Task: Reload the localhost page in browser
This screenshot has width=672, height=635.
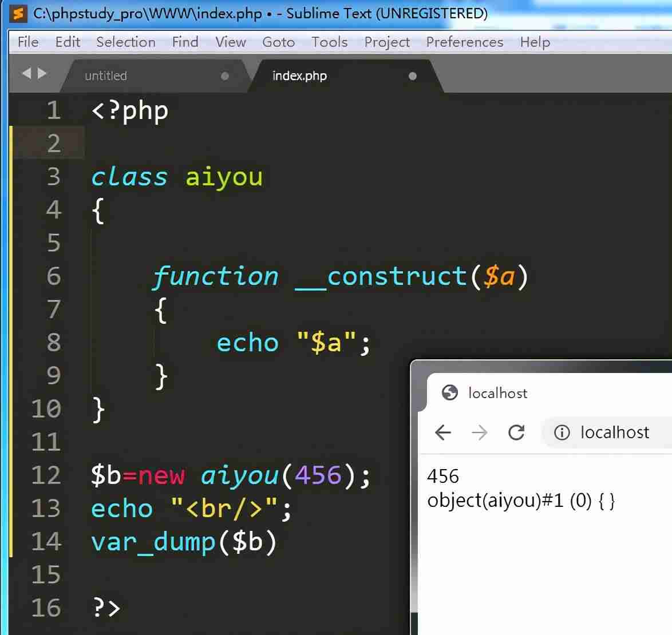Action: click(x=516, y=432)
